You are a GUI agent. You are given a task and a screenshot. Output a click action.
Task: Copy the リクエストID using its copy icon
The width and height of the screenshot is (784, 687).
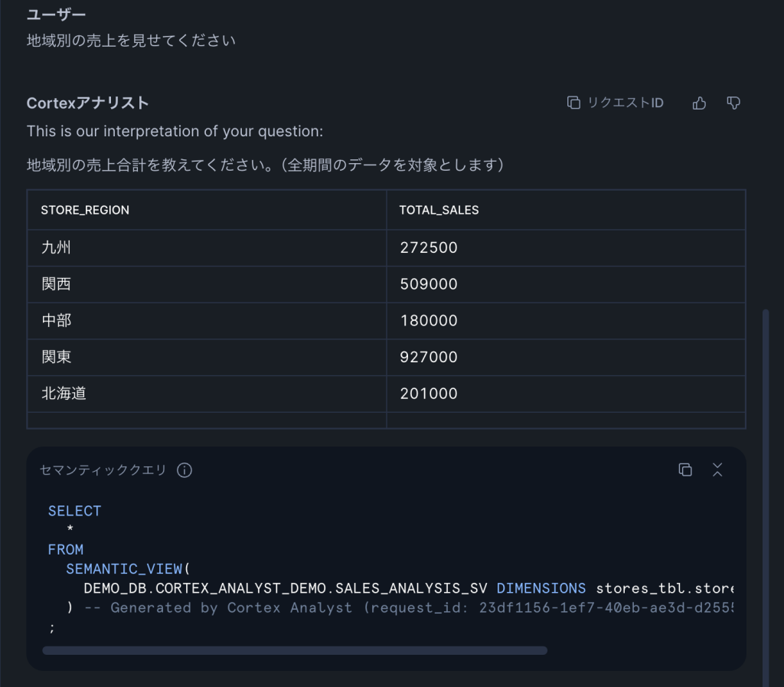pos(573,103)
